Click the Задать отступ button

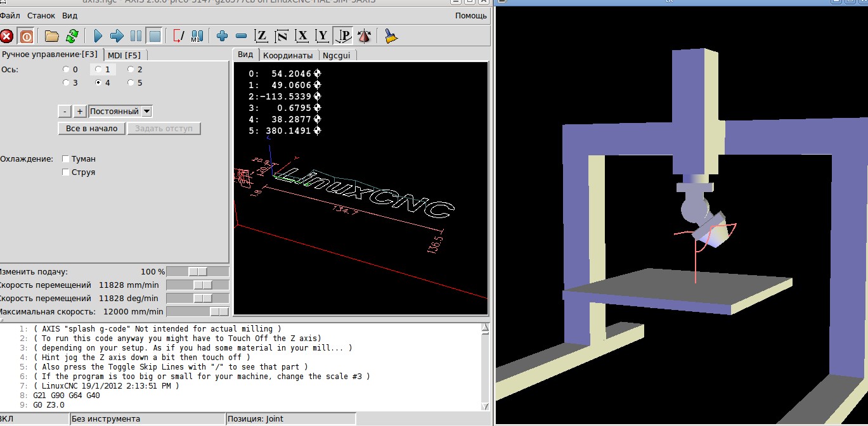pyautogui.click(x=164, y=129)
